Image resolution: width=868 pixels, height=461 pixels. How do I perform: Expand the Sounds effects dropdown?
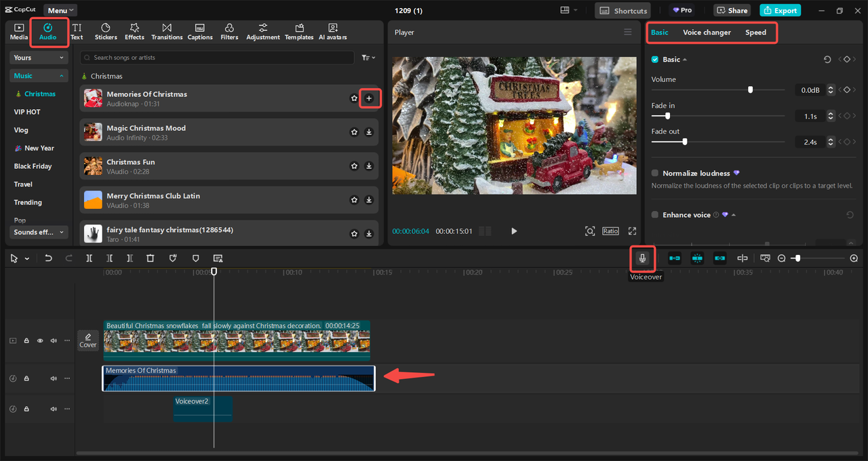coord(40,232)
